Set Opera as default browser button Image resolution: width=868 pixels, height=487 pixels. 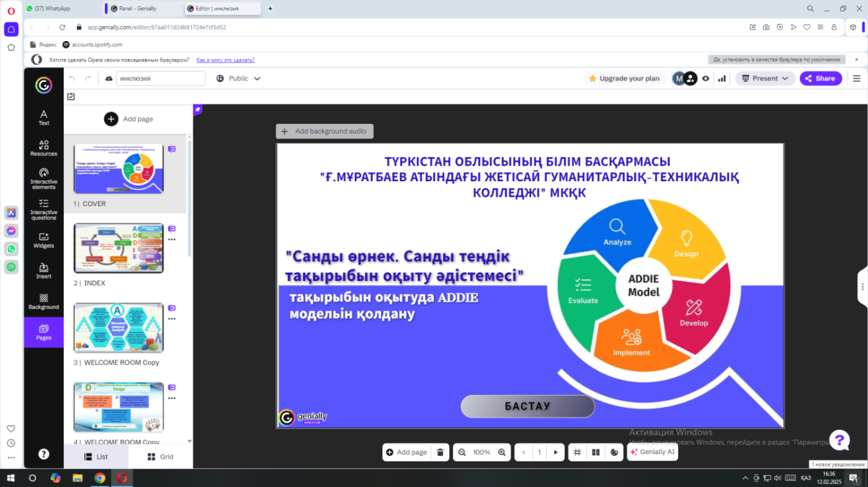click(x=776, y=60)
